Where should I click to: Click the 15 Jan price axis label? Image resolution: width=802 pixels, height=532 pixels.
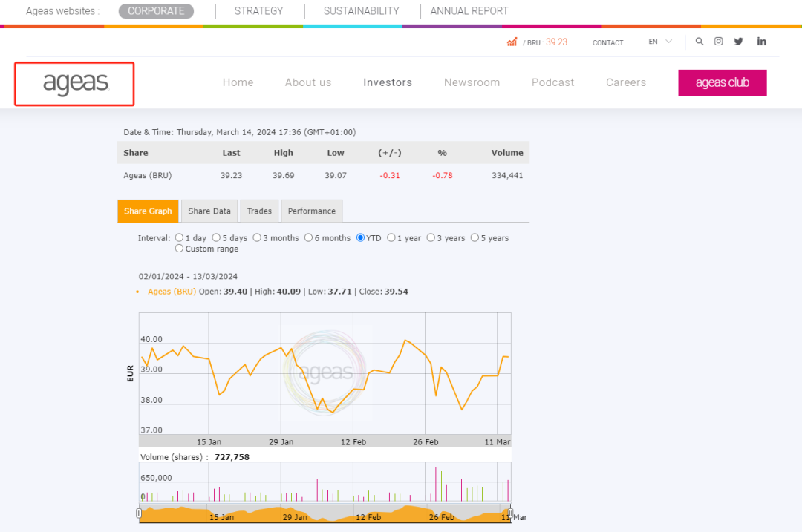pos(209,442)
